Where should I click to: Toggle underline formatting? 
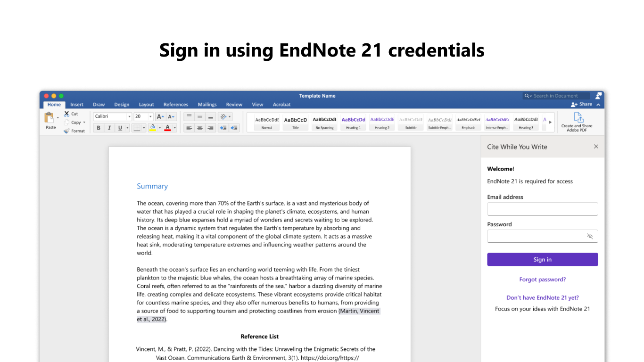(120, 128)
